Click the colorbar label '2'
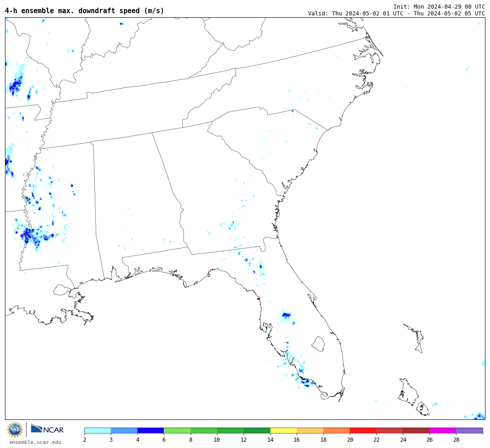The height and width of the screenshot is (448, 490). pos(85,440)
